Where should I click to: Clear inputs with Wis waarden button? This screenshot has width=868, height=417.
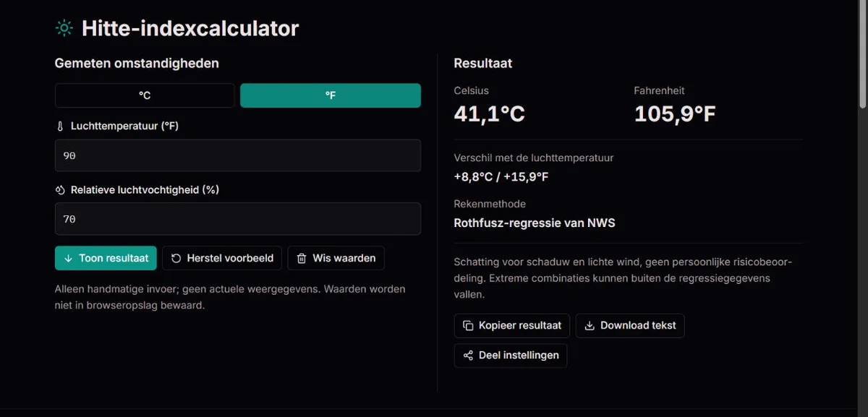(336, 258)
